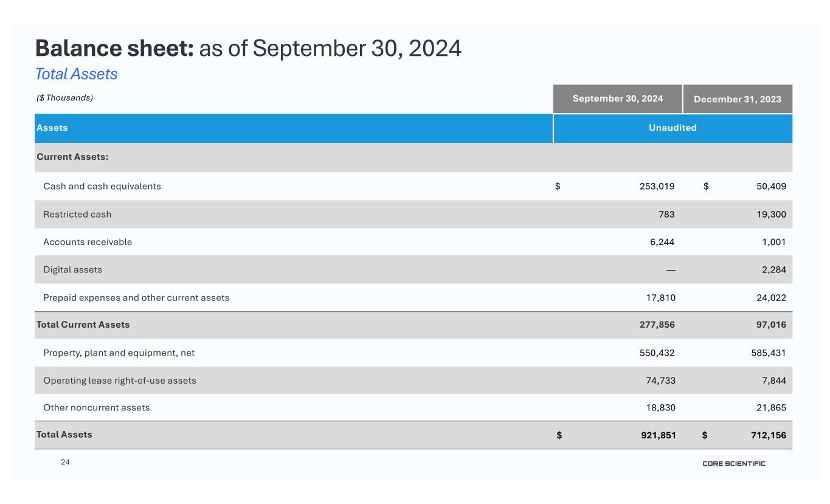Screen dimensions: 830x504
Task: Click the Core Scientific logo
Action: (x=734, y=464)
